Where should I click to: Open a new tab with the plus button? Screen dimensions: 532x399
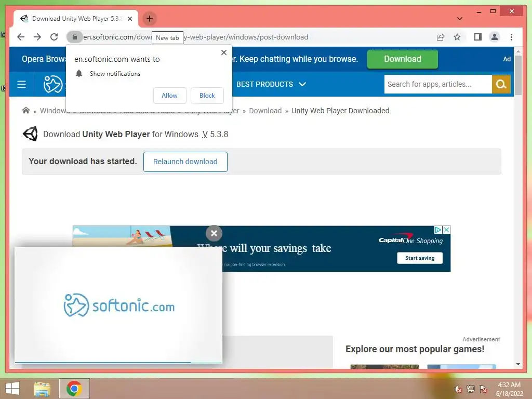150,19
